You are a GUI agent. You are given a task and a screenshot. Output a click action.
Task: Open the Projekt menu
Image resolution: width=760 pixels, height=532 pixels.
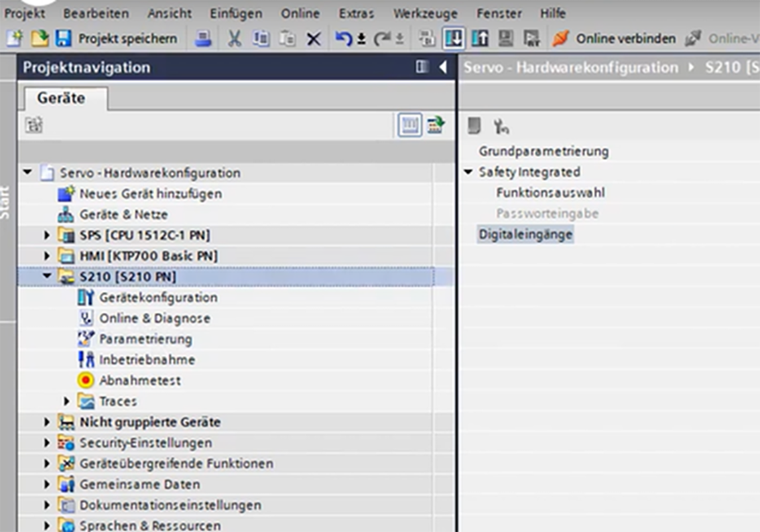24,13
